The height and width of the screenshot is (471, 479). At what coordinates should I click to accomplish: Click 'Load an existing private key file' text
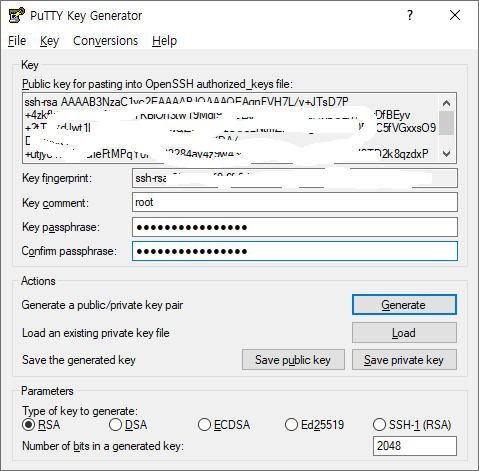(96, 333)
